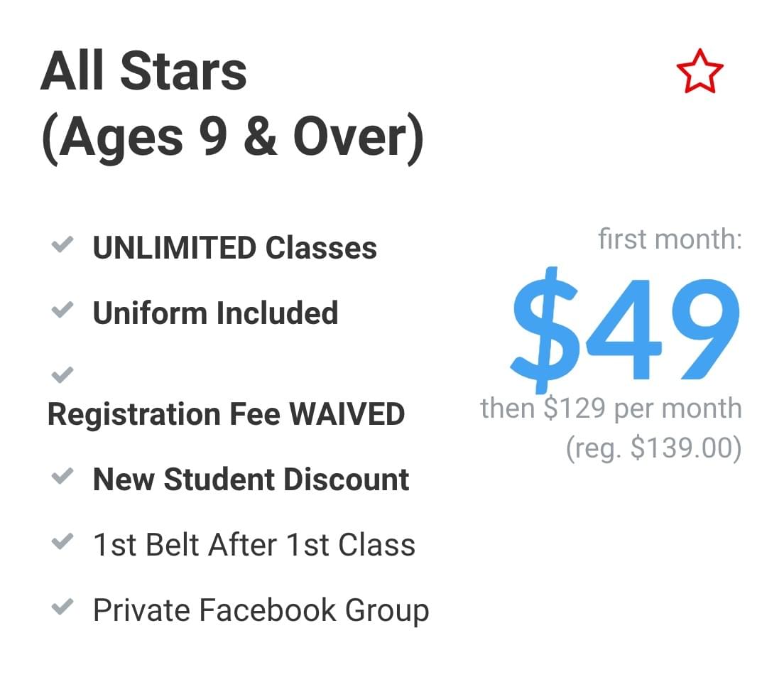Click Registration Fee WAIVED text
784x692 pixels.
click(226, 414)
